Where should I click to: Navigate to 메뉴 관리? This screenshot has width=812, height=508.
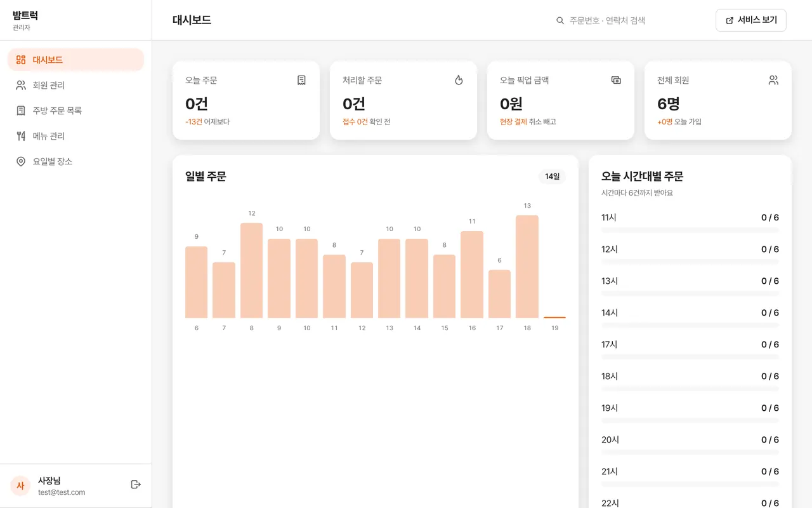tap(76, 136)
